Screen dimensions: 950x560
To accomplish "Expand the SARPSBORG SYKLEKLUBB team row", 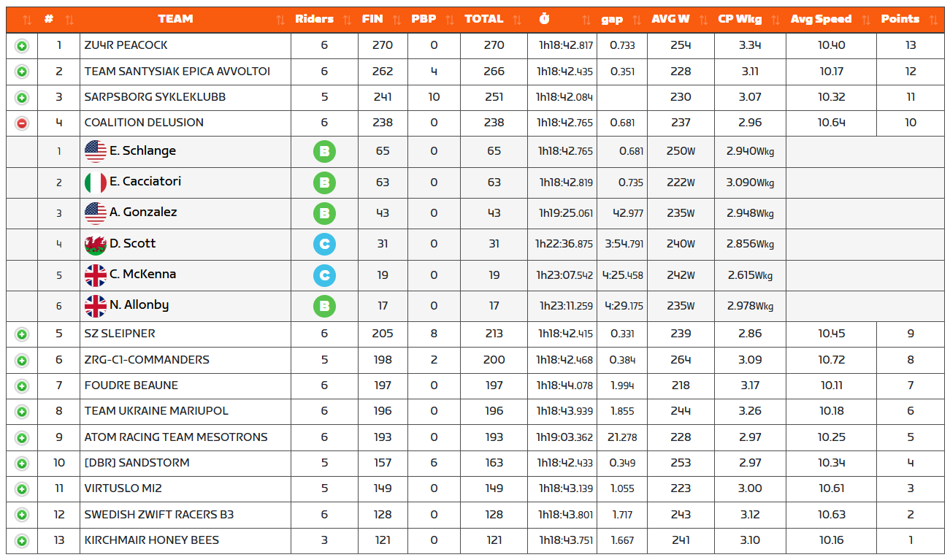I will [22, 97].
